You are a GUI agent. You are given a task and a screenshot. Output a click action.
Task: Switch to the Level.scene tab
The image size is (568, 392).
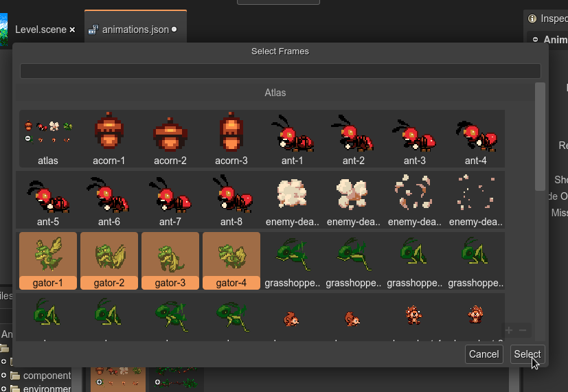(x=41, y=30)
